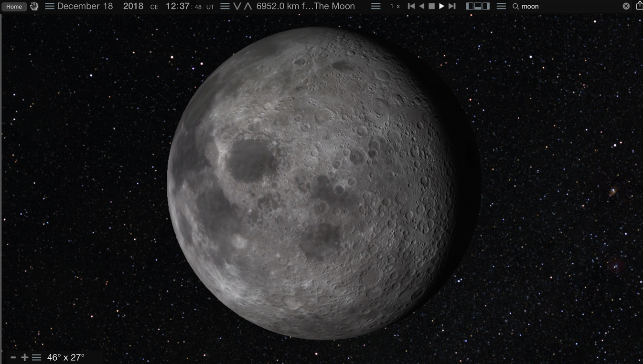This screenshot has width=643, height=364.
Task: Open the time flow options menu
Action: click(x=225, y=6)
